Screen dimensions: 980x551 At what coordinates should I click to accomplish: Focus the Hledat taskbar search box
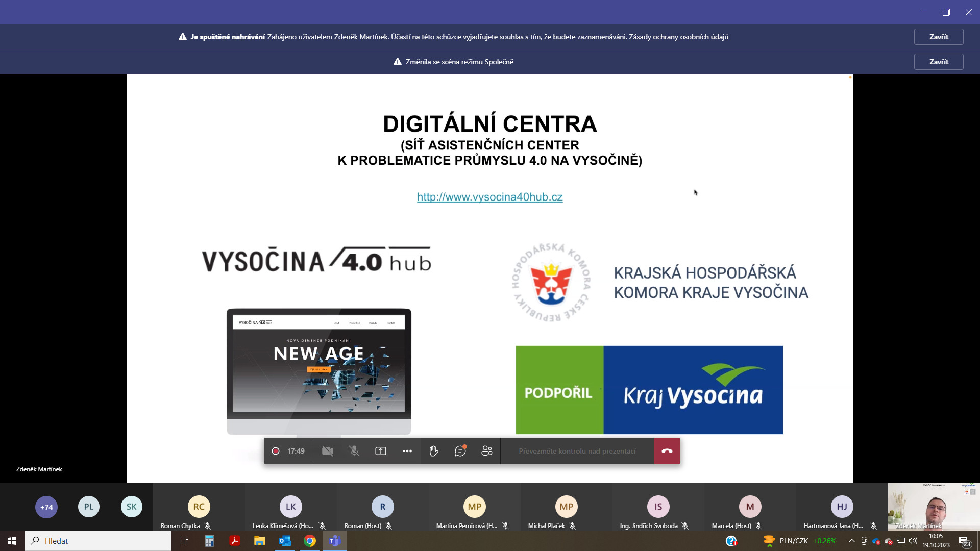pyautogui.click(x=98, y=541)
